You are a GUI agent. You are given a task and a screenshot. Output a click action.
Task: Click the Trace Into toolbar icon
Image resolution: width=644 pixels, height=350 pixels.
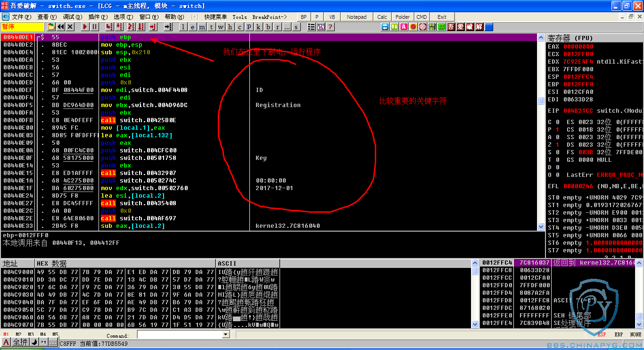131,27
